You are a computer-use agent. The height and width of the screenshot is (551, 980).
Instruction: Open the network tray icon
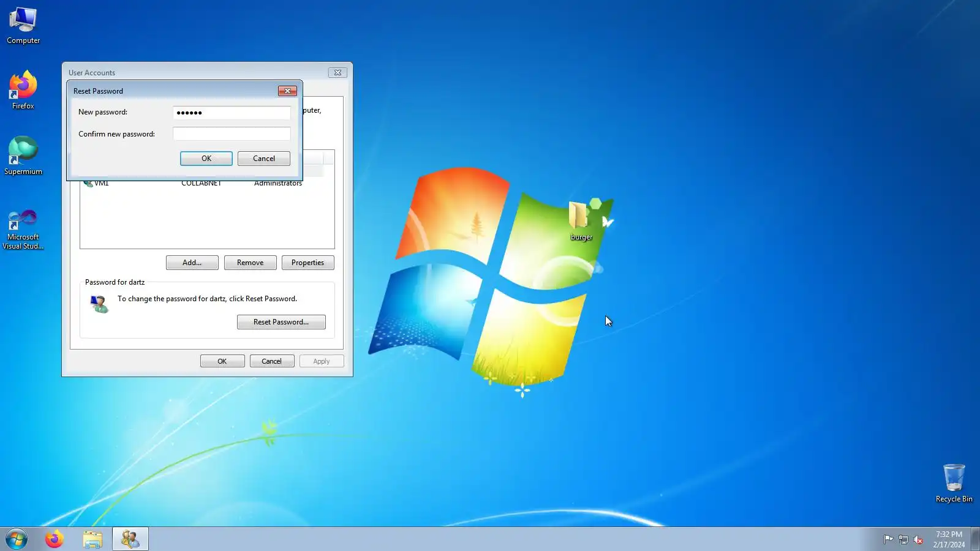903,539
